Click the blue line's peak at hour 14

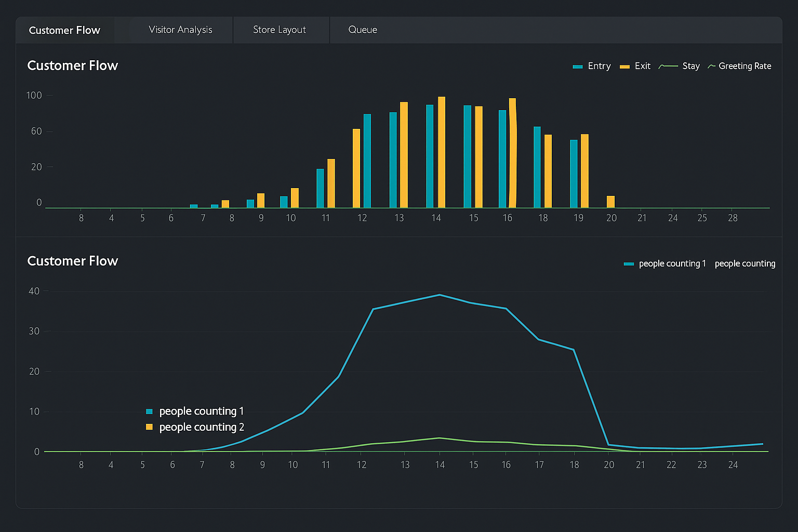pyautogui.click(x=440, y=295)
